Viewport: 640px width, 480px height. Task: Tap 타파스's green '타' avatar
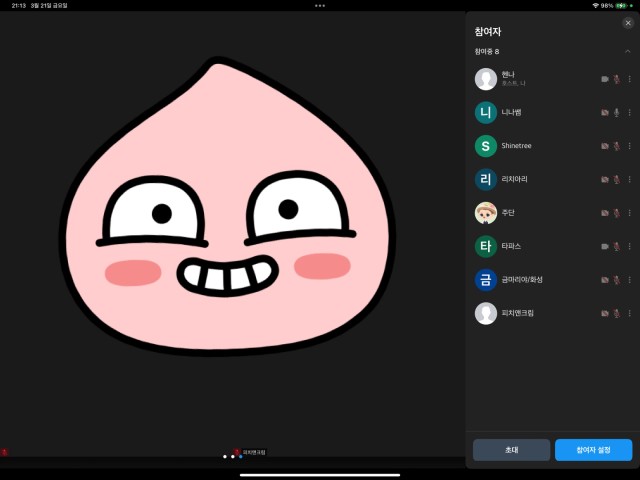coord(486,246)
